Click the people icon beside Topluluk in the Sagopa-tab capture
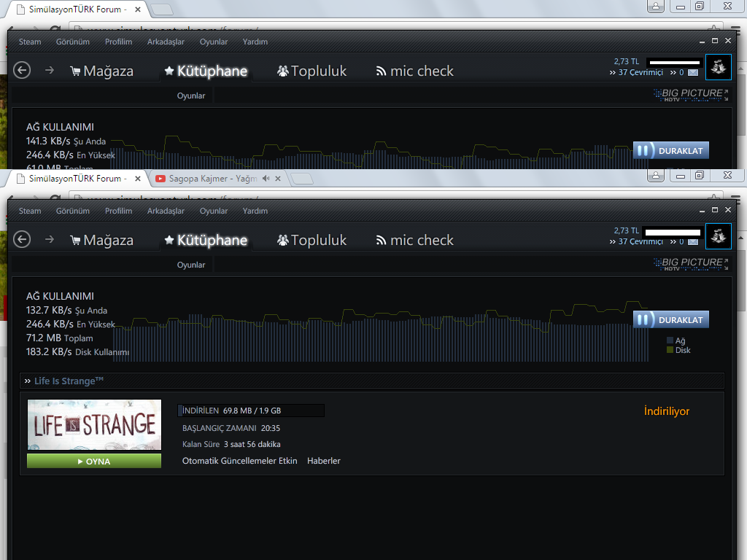Viewport: 747px width, 560px height. tap(283, 241)
